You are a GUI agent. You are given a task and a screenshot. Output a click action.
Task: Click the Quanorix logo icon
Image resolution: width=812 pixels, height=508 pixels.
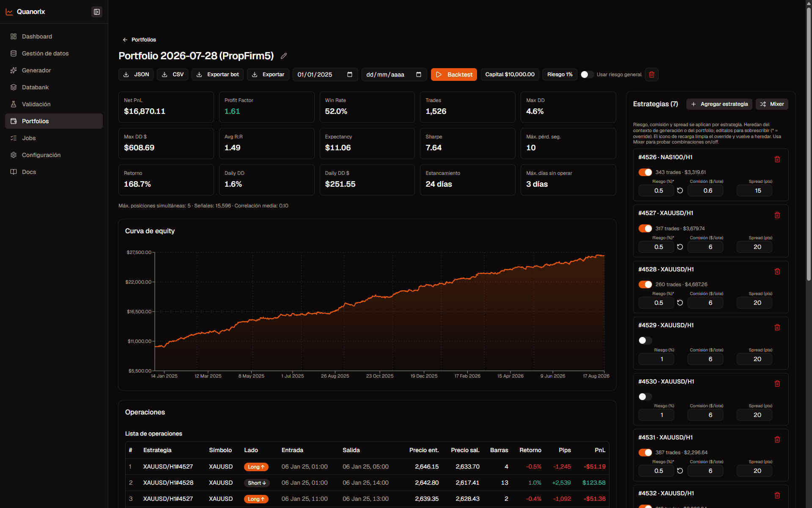[9, 12]
